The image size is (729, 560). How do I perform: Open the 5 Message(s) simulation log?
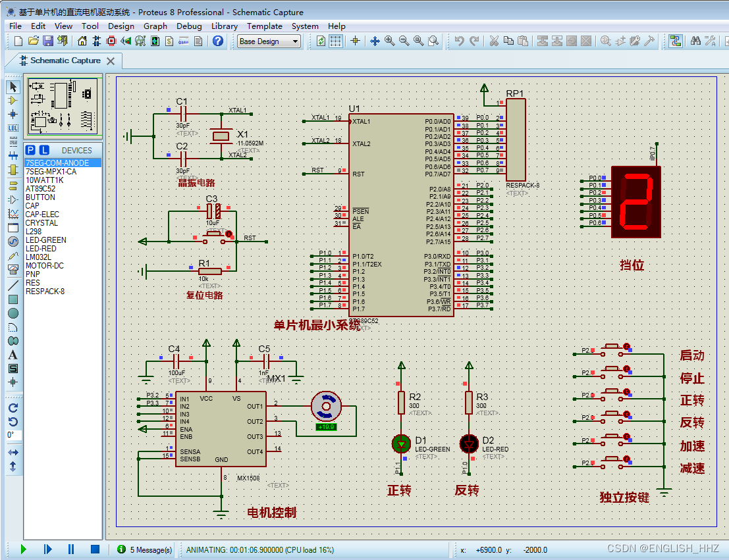click(x=145, y=549)
